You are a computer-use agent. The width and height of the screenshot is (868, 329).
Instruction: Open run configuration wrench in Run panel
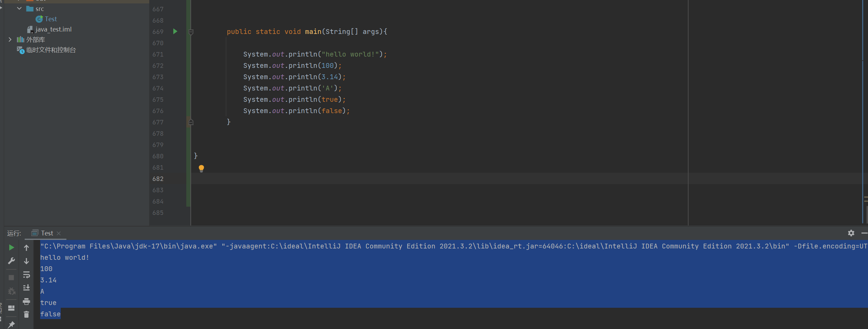click(11, 261)
